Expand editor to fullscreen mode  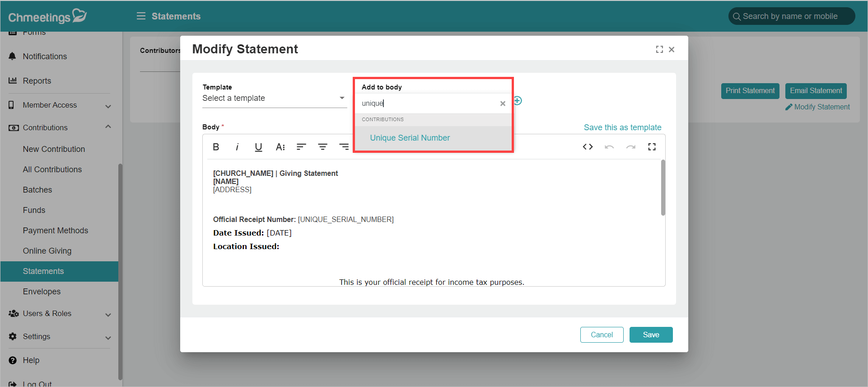point(652,146)
